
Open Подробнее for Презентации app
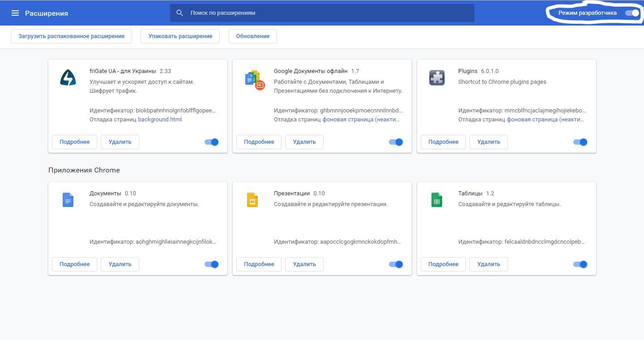click(259, 264)
